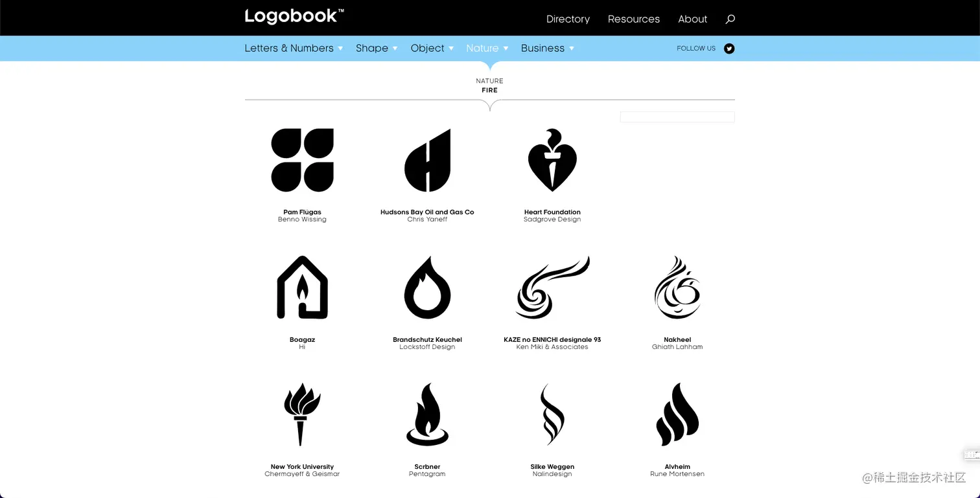Open the Pam Flügas four-leaf logo

[302, 160]
